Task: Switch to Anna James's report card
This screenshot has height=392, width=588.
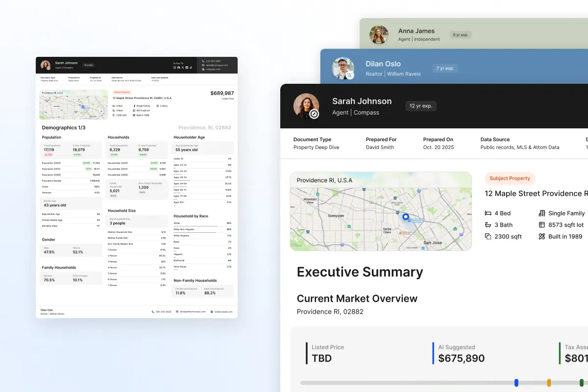Action: [416, 31]
